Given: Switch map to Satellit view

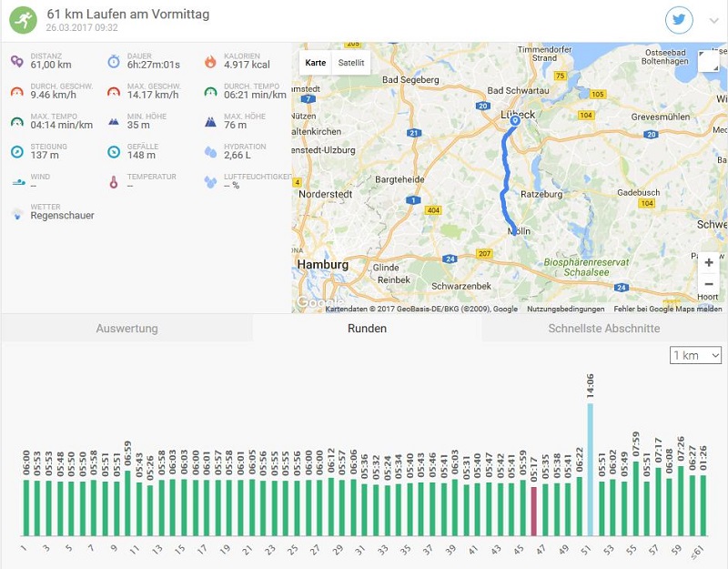Looking at the screenshot, I should pyautogui.click(x=350, y=63).
